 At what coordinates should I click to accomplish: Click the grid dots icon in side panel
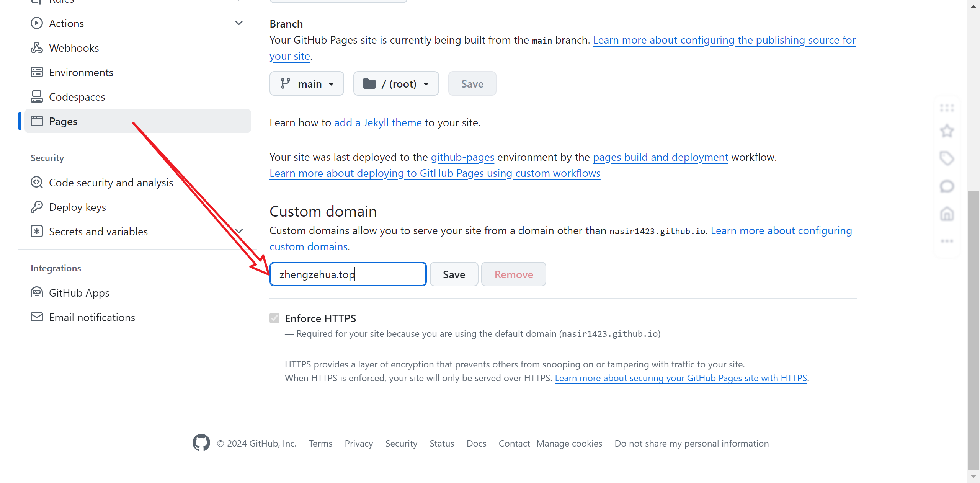pyautogui.click(x=947, y=108)
